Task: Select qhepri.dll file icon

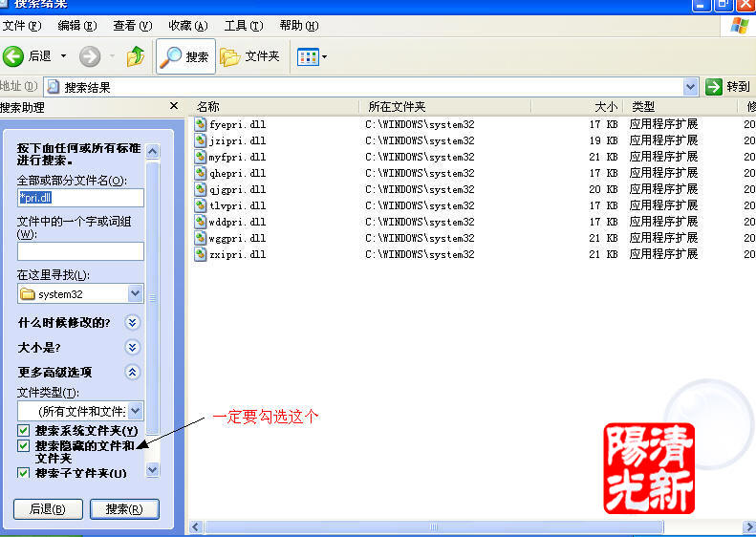Action: [x=200, y=173]
